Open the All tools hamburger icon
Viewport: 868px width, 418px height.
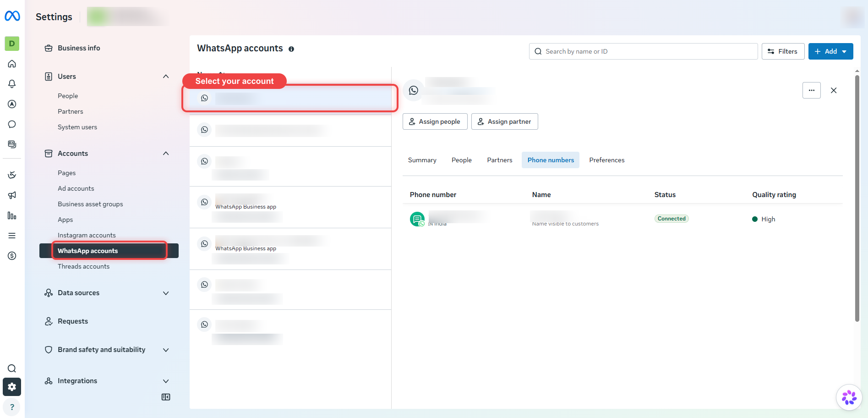pos(12,236)
